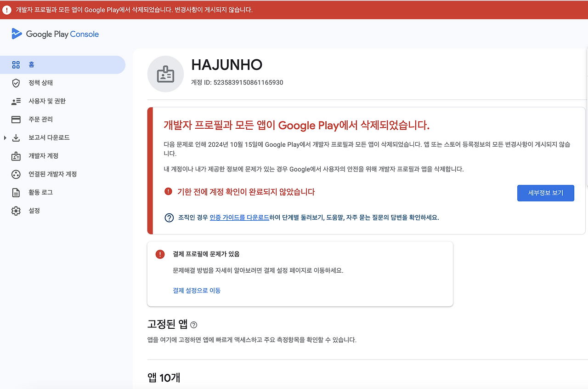Image resolution: width=588 pixels, height=389 pixels.
Task: Click the 기한 전에 계정 확인이 완료되지 않았습니다 text
Action: (246, 192)
